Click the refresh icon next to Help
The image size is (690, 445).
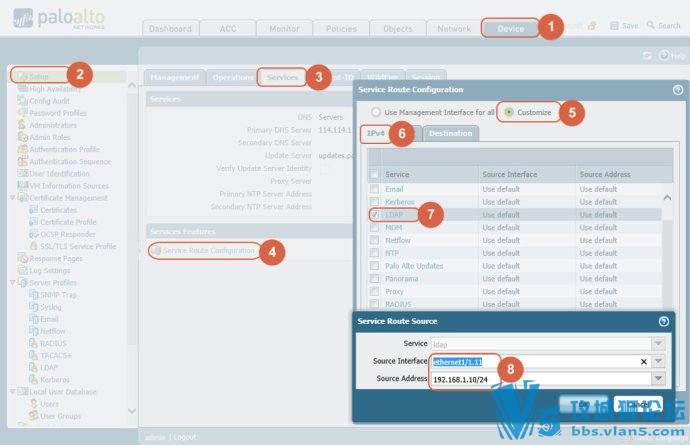[646, 55]
